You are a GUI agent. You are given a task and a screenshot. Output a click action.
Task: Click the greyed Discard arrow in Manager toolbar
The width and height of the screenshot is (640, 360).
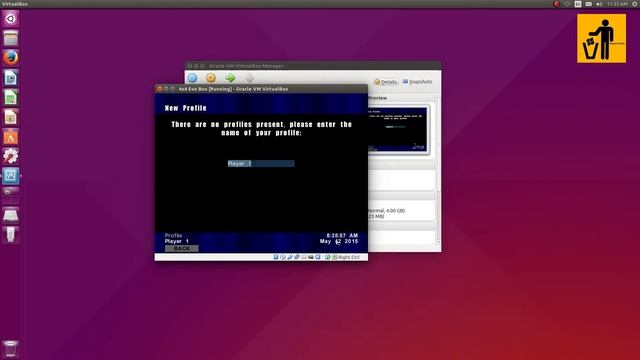point(249,78)
